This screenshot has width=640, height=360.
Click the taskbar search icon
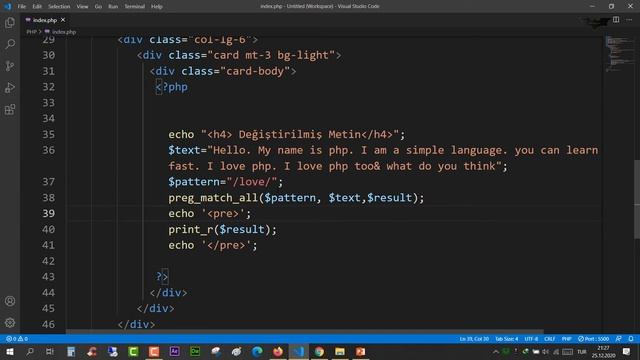coord(30,351)
